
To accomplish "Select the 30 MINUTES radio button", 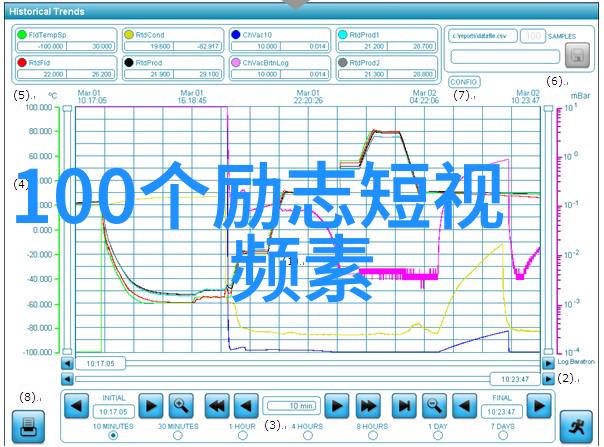I will (x=178, y=435).
